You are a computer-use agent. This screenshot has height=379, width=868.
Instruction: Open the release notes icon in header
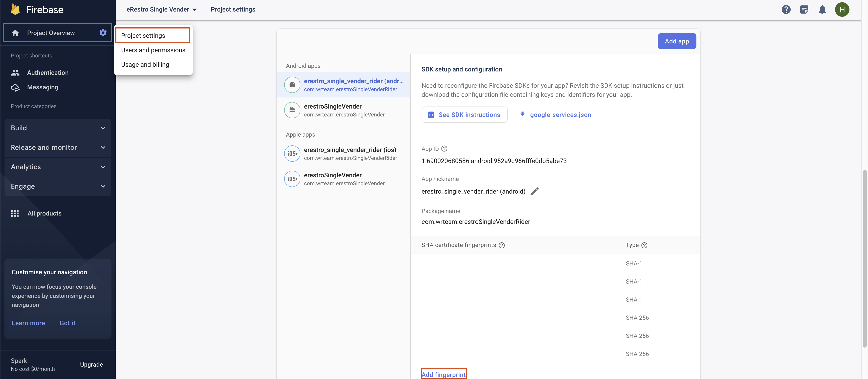click(804, 9)
